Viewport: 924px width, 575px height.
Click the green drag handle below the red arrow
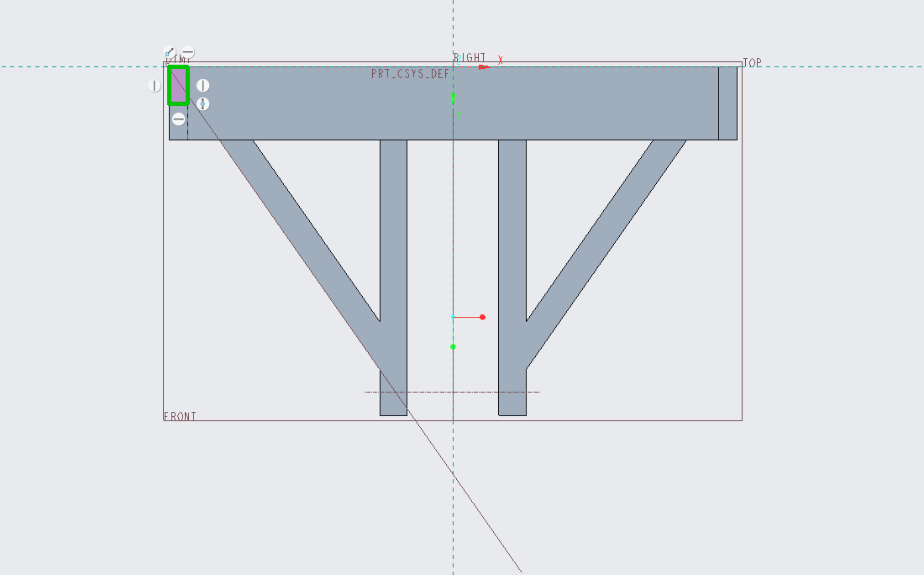(x=453, y=347)
